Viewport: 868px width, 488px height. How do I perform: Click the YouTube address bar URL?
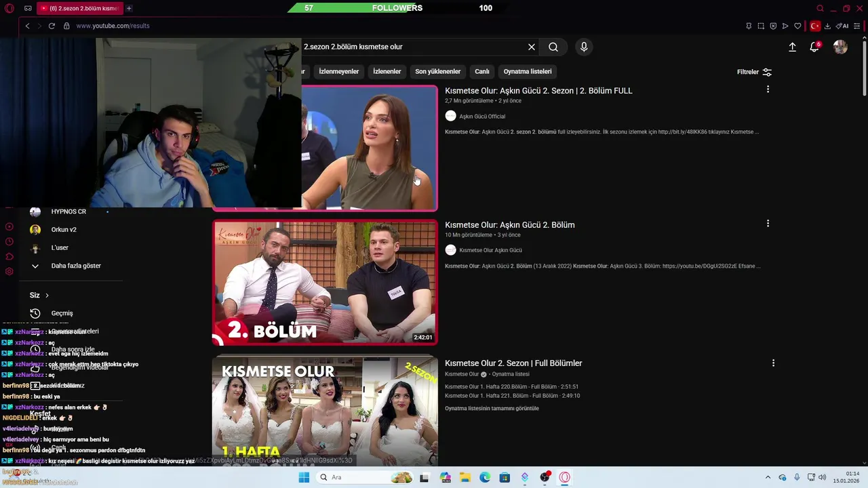click(x=113, y=26)
